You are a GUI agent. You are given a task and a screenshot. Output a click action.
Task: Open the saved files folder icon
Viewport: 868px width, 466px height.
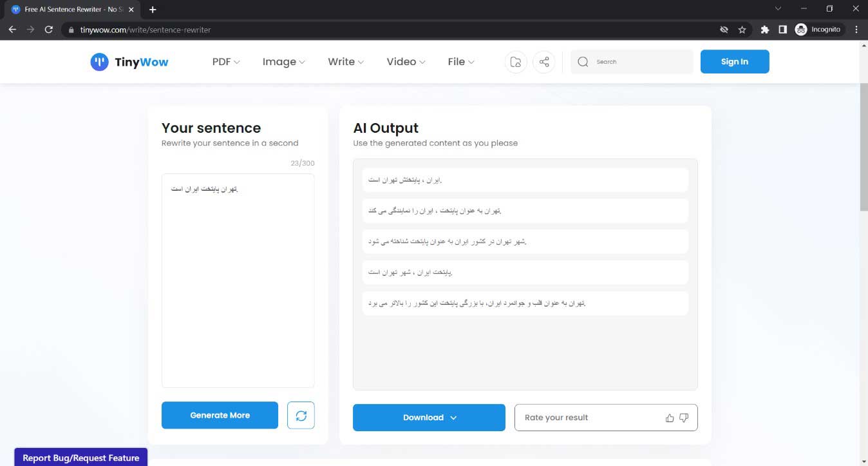(x=515, y=62)
